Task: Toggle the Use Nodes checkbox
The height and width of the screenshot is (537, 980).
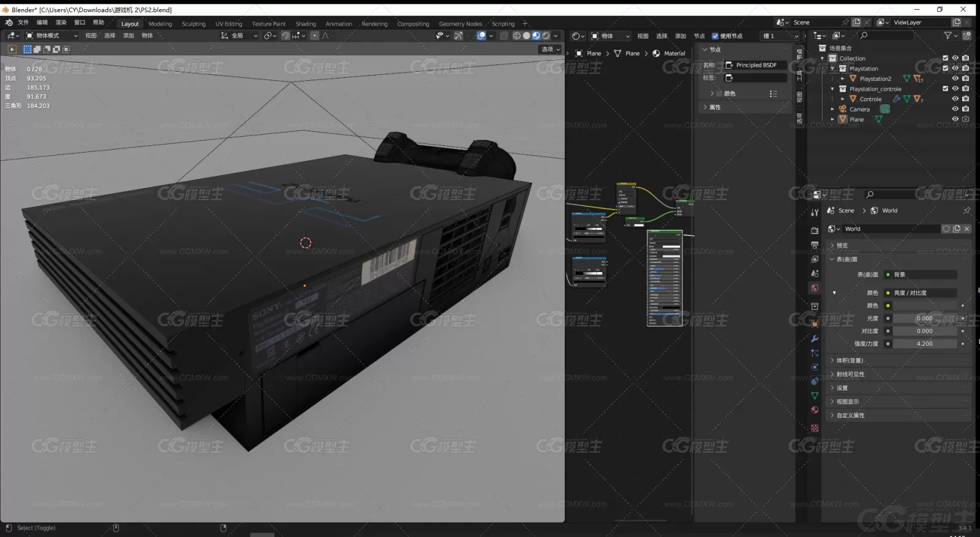Action: 715,36
